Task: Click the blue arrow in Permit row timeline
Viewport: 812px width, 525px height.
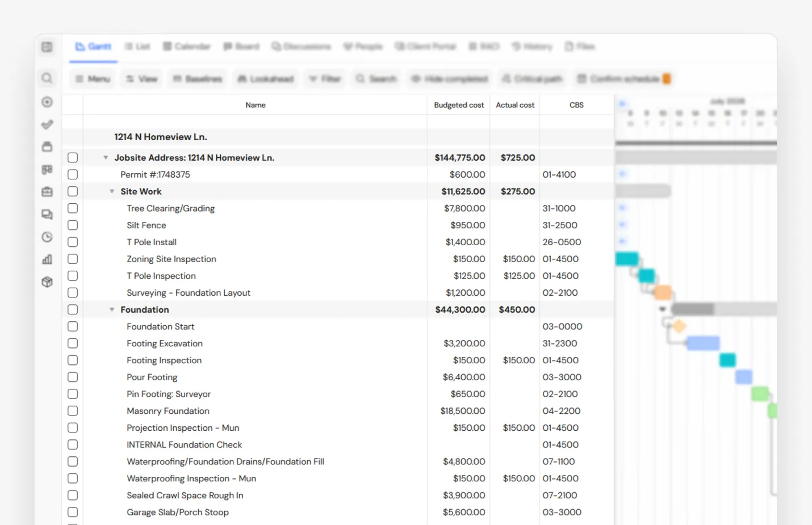Action: coord(622,174)
